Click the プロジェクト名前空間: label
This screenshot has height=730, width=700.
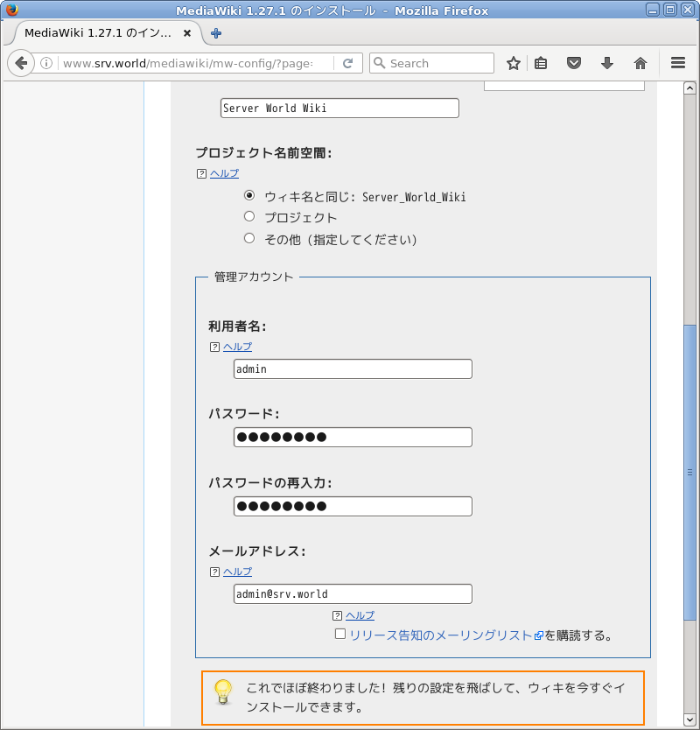tap(264, 152)
